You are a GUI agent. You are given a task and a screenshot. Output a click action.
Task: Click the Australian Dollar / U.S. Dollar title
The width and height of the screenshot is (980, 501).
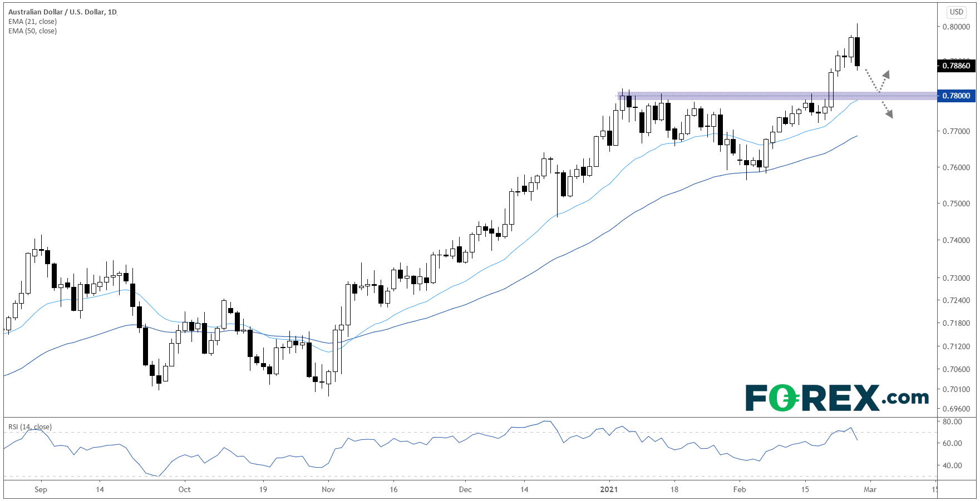click(x=62, y=12)
